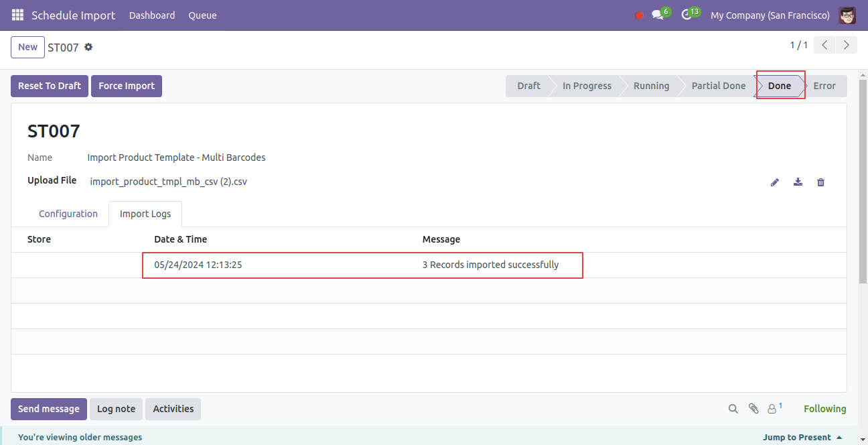
Task: Go to previous record arrow
Action: pyautogui.click(x=825, y=46)
